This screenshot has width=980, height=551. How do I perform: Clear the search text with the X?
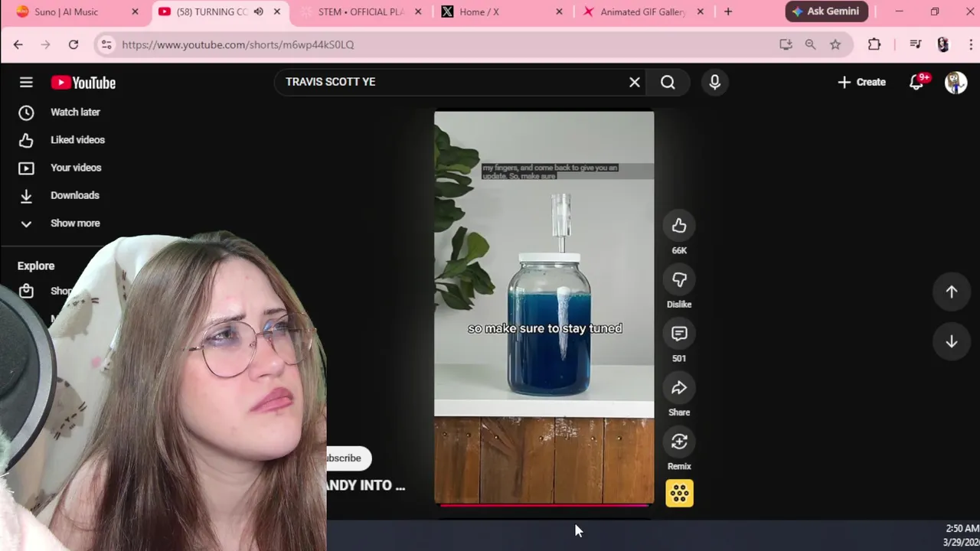[x=635, y=82]
